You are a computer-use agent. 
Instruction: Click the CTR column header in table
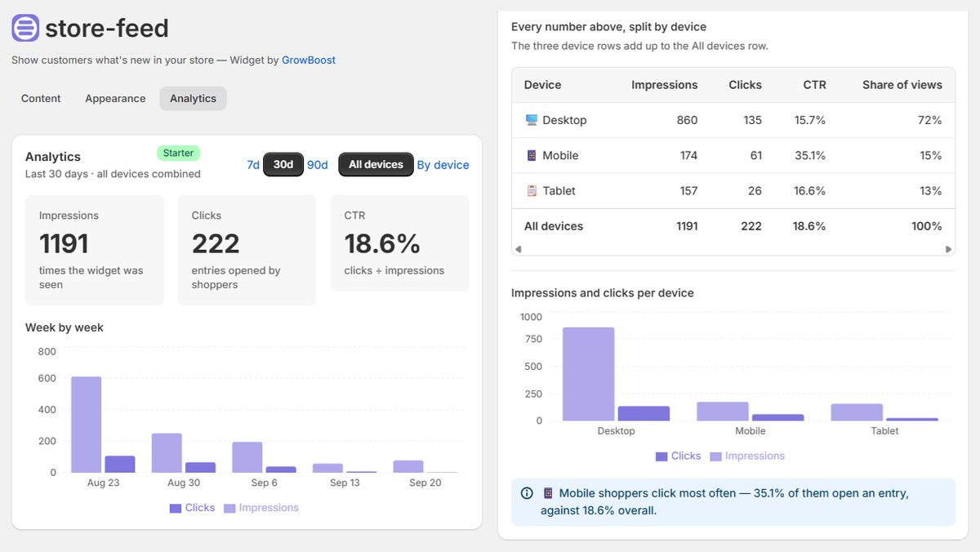814,85
